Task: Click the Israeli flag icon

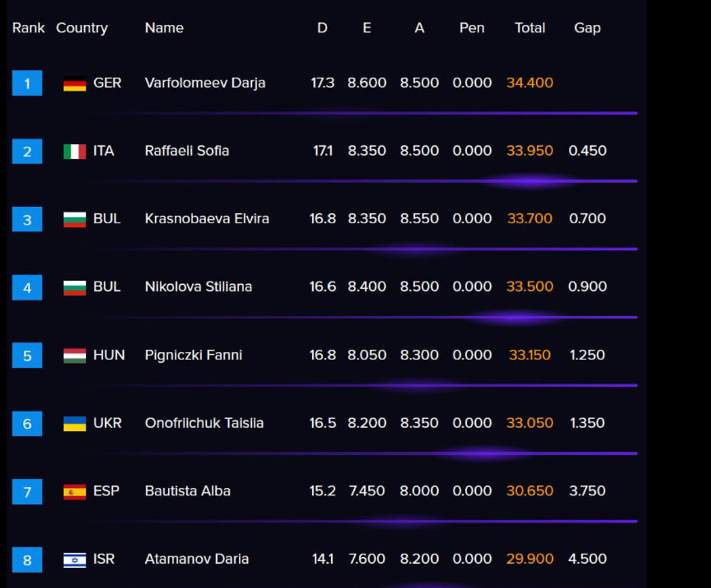Action: [75, 560]
